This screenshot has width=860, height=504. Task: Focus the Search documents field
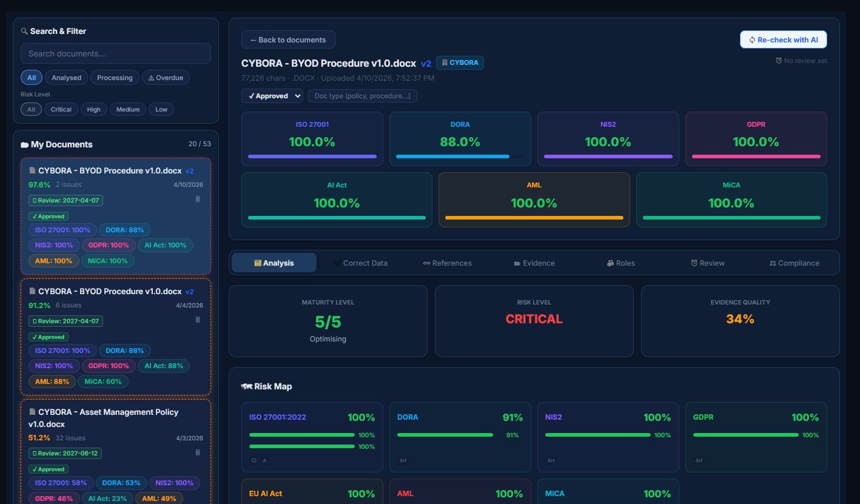116,53
